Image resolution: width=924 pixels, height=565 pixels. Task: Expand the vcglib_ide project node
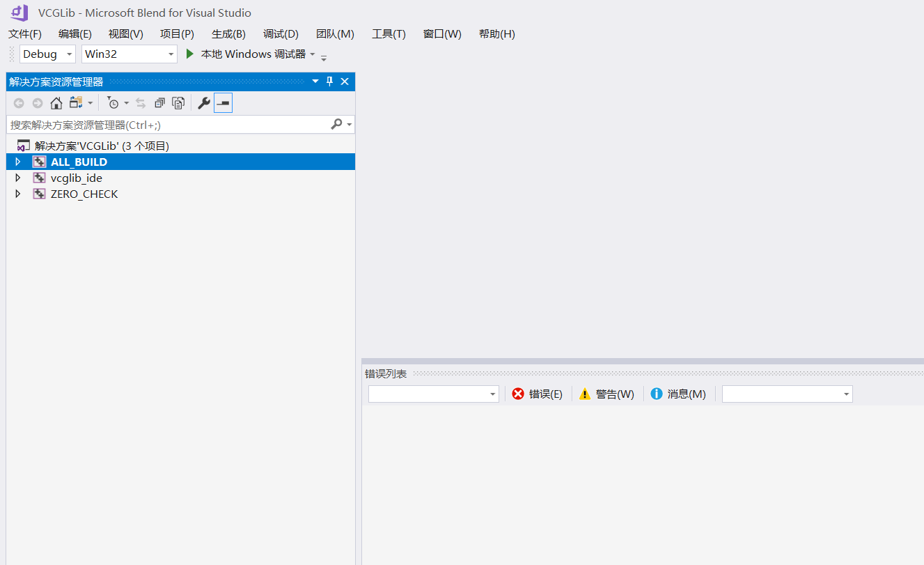17,178
